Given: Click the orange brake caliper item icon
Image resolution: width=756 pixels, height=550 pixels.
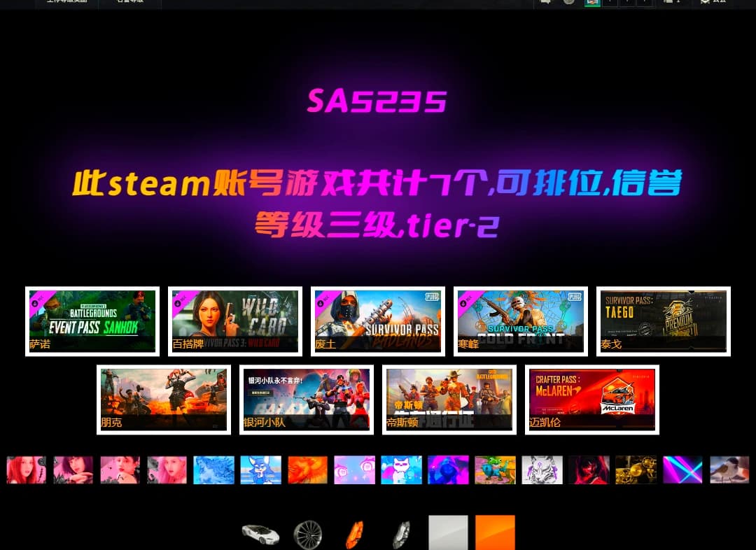Looking at the screenshot, I should coord(354,535).
